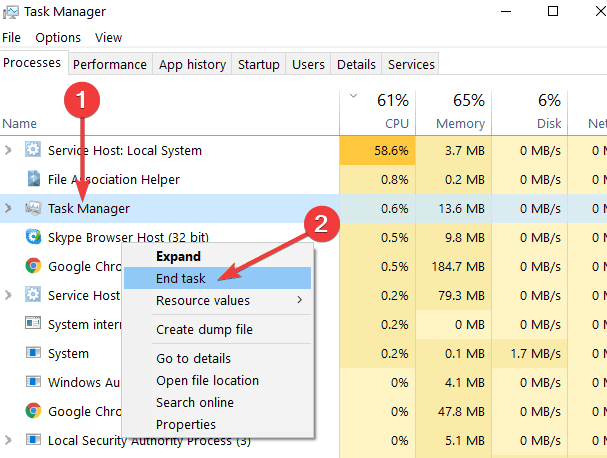Screen dimensions: 607x458
Task: Click the System process icon
Action: point(33,354)
